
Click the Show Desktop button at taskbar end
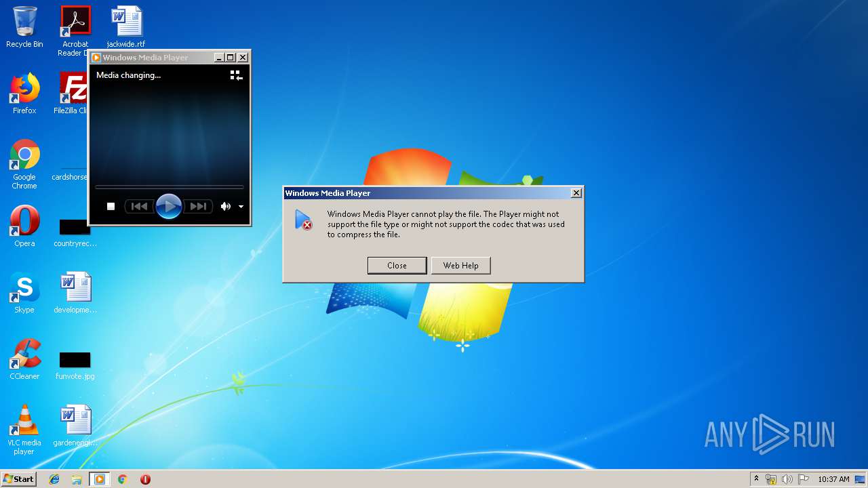pyautogui.click(x=860, y=479)
